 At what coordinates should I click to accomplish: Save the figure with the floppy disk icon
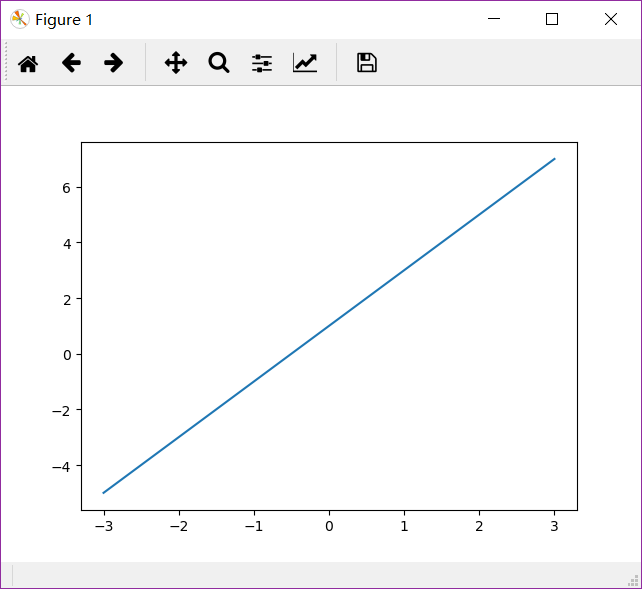(367, 63)
